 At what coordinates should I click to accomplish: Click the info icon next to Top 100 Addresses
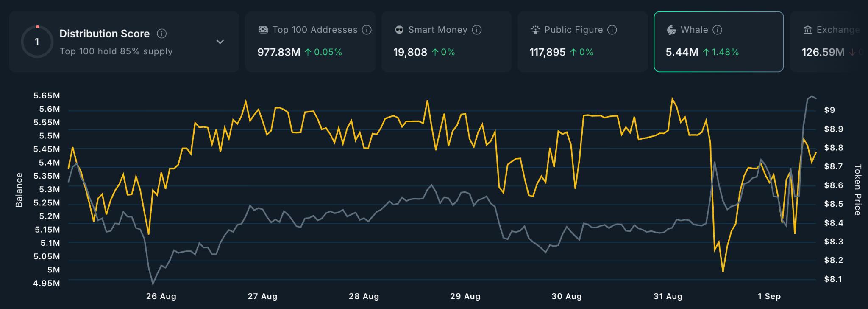(367, 30)
